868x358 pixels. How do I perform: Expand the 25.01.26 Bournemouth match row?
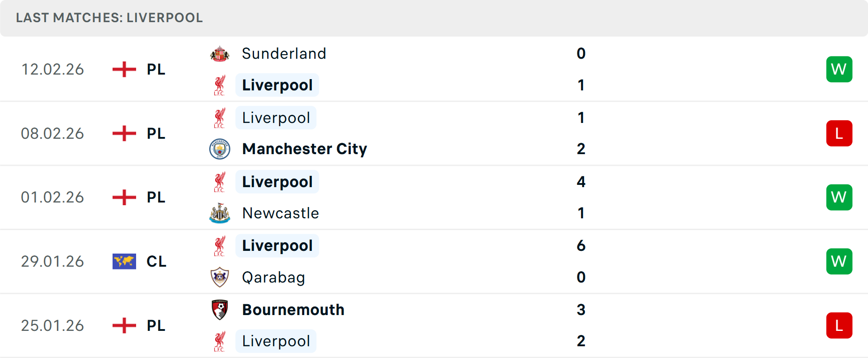click(x=434, y=325)
